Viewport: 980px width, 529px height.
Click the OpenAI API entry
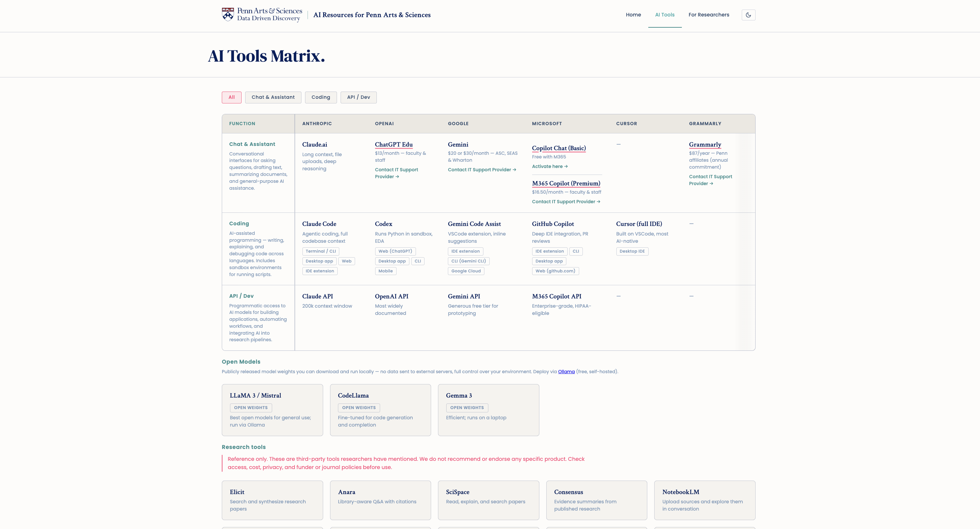392,296
